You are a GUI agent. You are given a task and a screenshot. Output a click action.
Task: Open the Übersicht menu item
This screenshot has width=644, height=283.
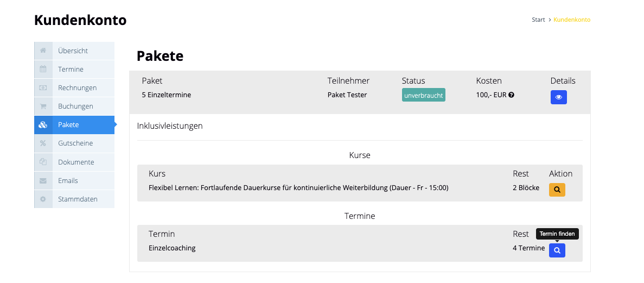click(x=73, y=51)
